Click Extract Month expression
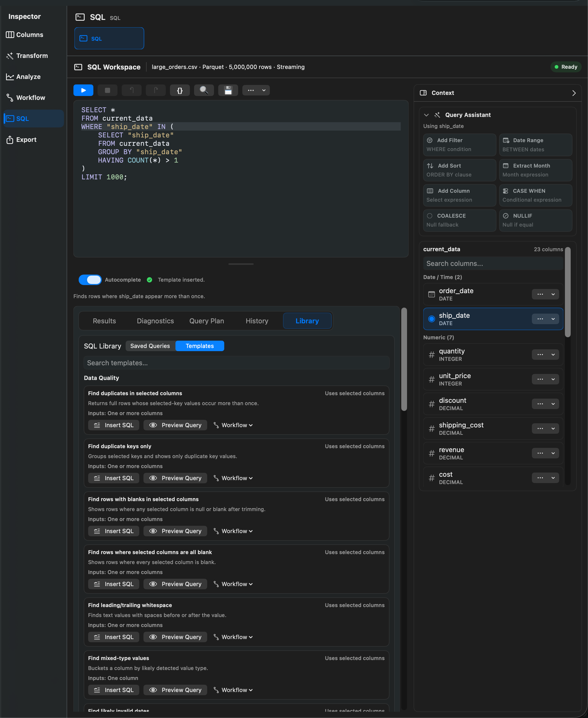 (x=536, y=170)
